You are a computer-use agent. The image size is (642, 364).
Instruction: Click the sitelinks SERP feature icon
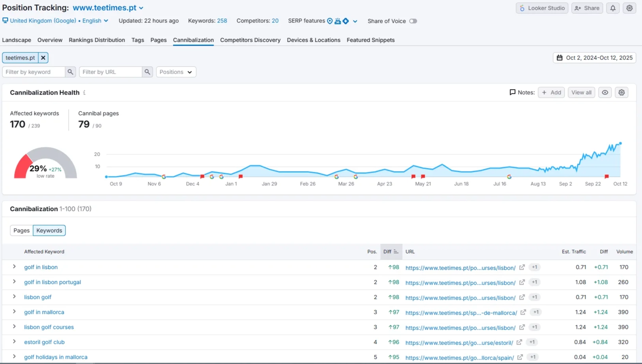pos(338,21)
